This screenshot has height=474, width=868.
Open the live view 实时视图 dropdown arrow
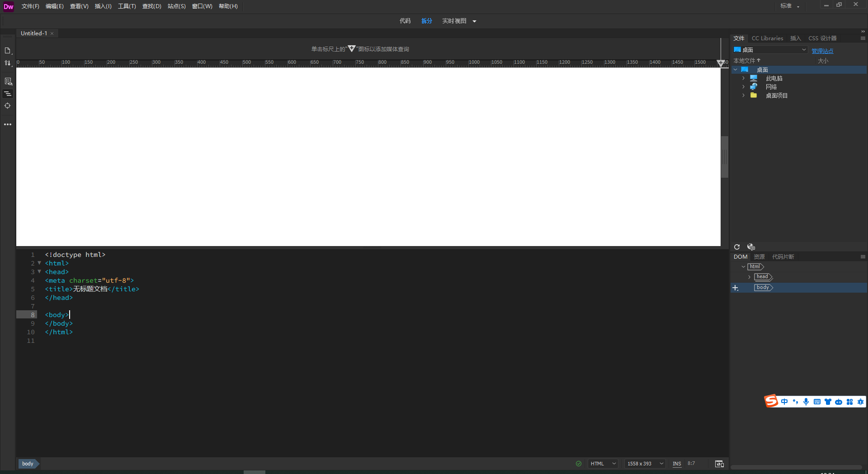click(474, 21)
